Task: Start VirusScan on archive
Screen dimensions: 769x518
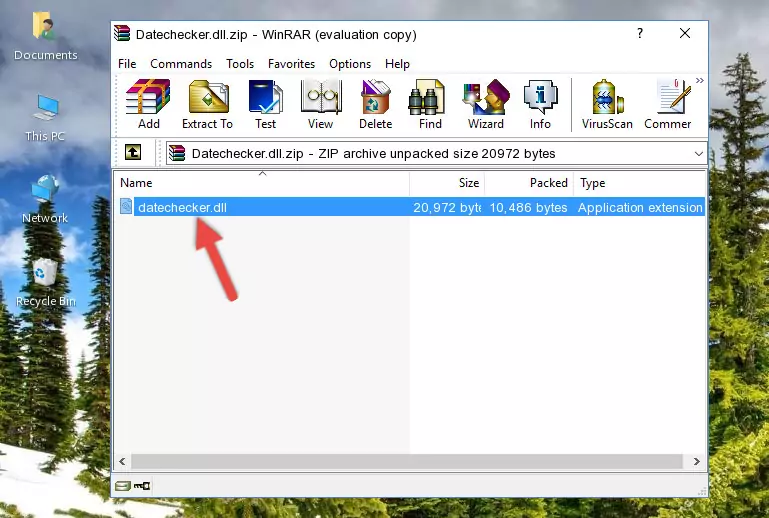Action: pos(607,104)
